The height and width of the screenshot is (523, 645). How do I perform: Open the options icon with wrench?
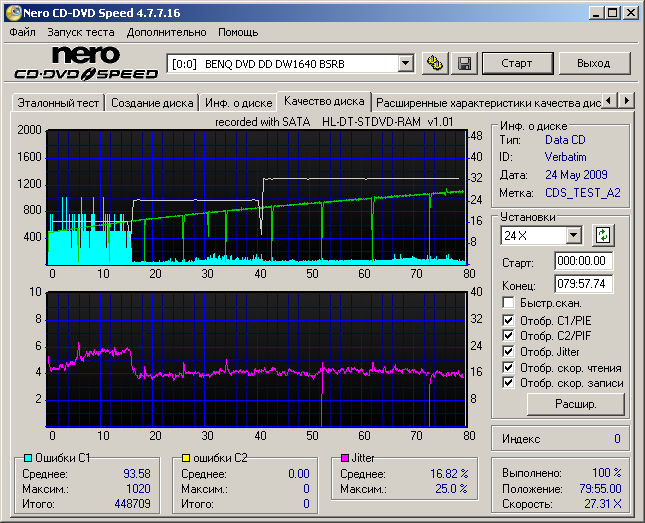[435, 63]
